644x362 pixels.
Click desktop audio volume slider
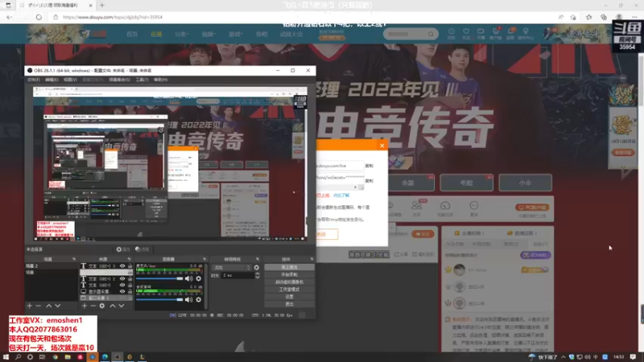point(159,299)
